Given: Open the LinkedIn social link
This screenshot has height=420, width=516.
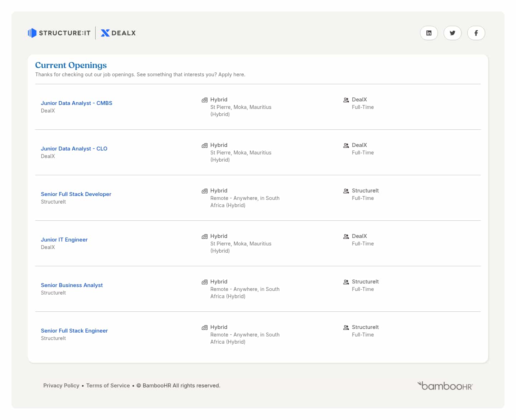Looking at the screenshot, I should (x=429, y=33).
